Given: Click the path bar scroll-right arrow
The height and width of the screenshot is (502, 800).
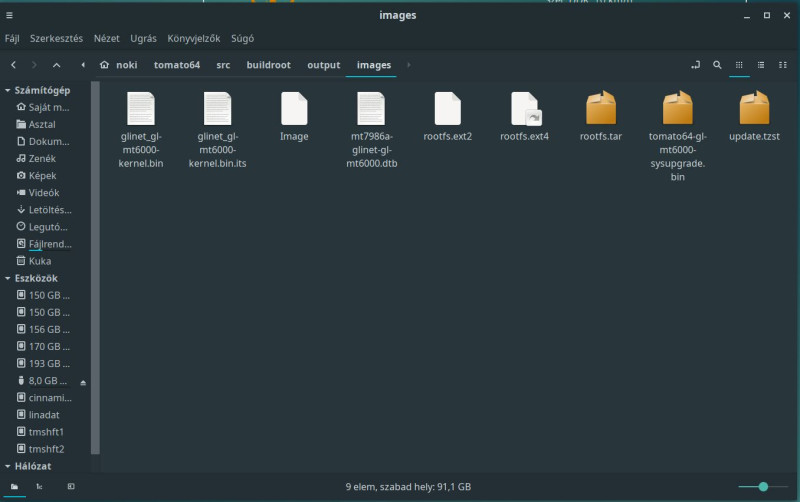Looking at the screenshot, I should (408, 65).
